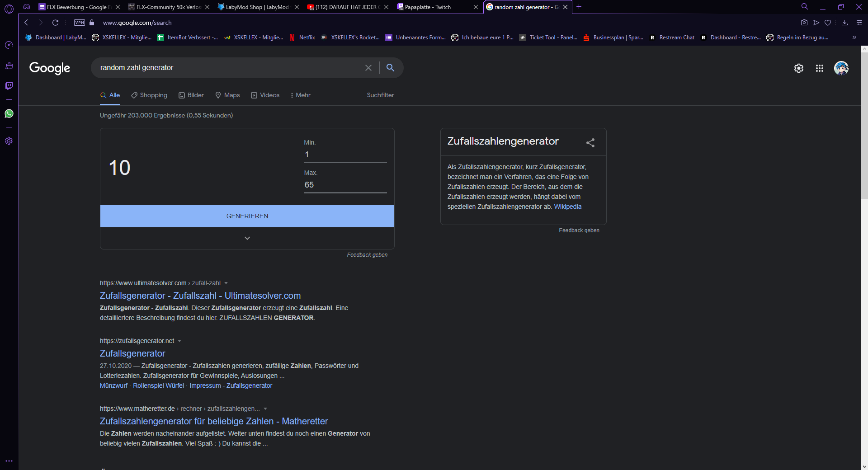Click the GENERIEREN button
Viewport: 868px width, 470px height.
click(x=247, y=216)
